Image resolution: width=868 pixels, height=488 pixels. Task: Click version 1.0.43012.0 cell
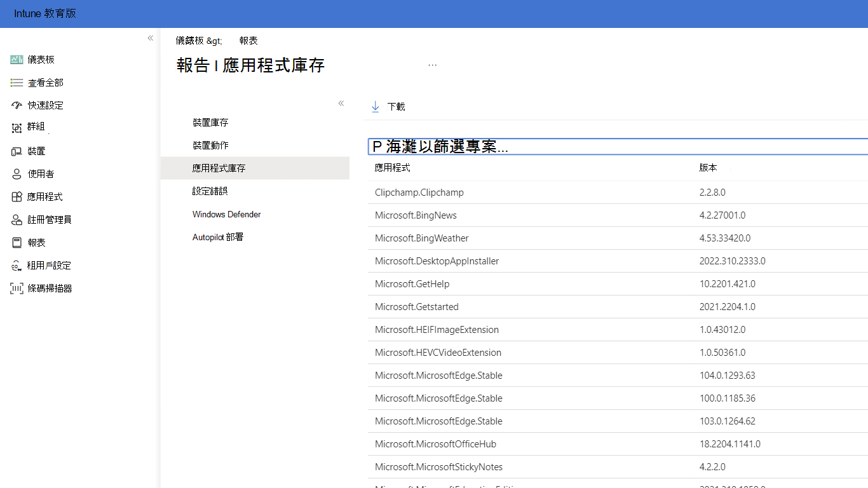[x=722, y=330]
